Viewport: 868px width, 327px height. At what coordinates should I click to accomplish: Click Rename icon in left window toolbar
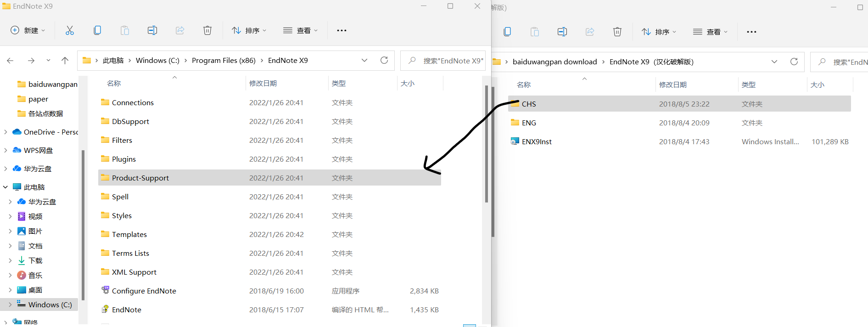tap(152, 30)
